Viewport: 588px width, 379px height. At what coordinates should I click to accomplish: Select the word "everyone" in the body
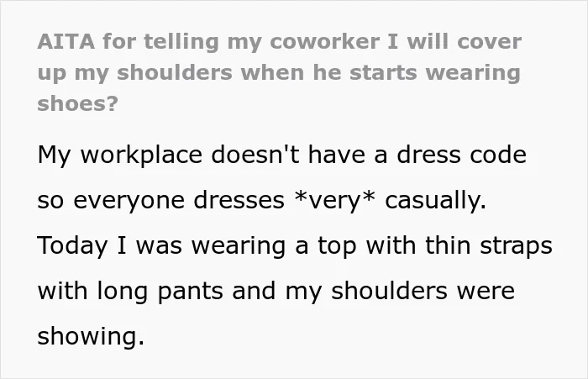[x=129, y=202]
